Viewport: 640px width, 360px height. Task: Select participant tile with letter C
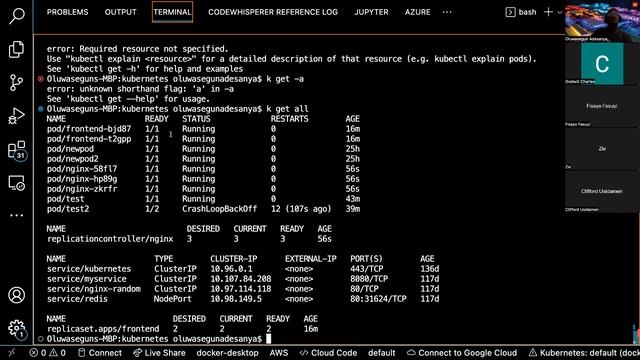pyautogui.click(x=602, y=64)
